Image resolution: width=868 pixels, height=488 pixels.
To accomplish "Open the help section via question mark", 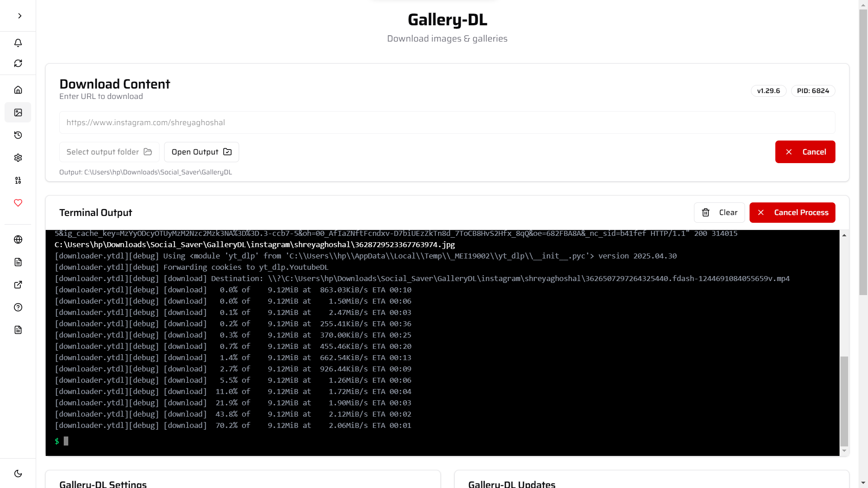I will (x=18, y=307).
